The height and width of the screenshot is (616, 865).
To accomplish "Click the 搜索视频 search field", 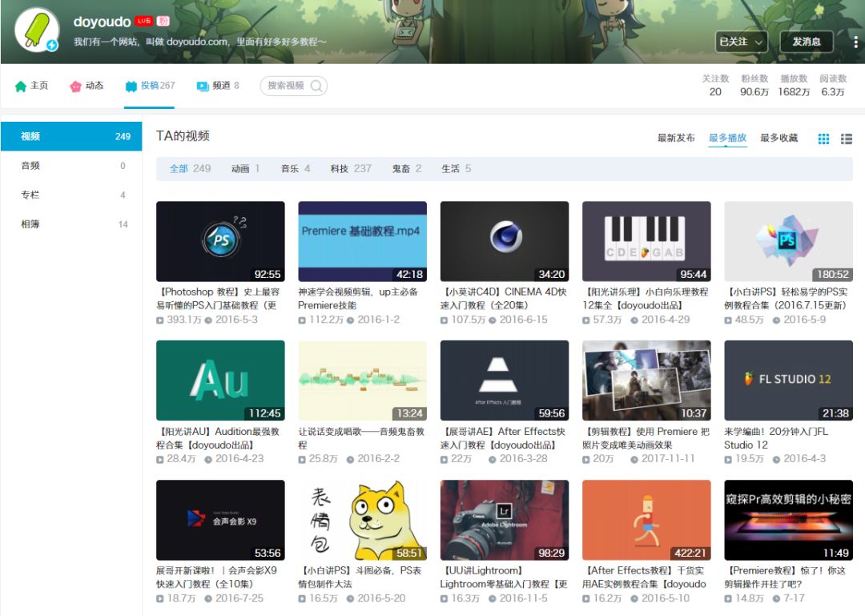I will coord(293,86).
